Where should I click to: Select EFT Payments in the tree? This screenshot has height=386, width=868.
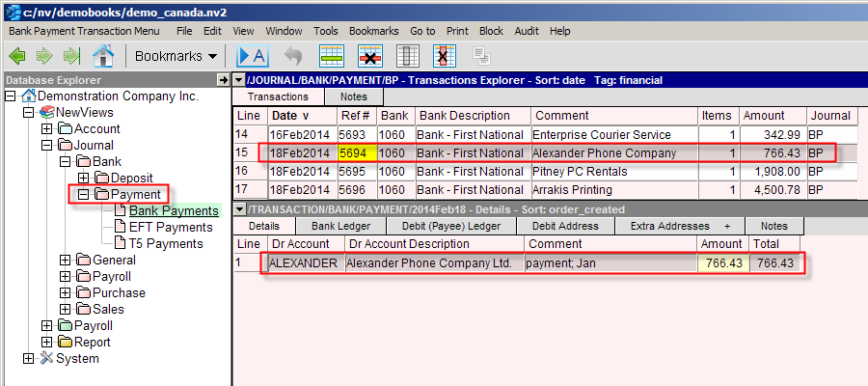tap(170, 227)
